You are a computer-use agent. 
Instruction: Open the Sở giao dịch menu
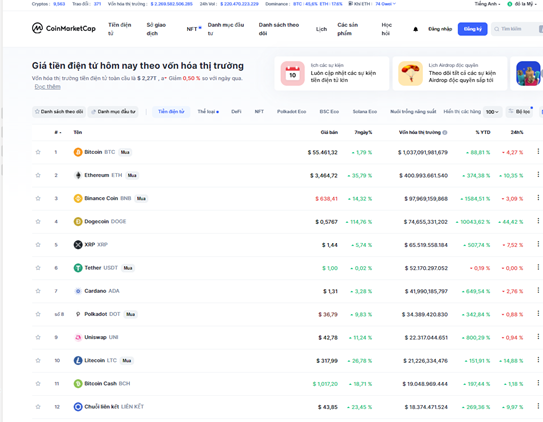point(156,29)
